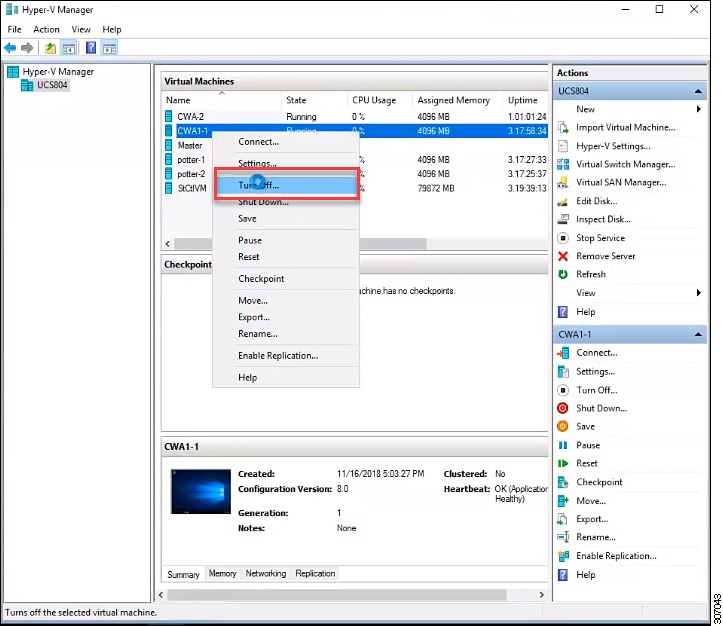Click the Export icon in Actions pane
This screenshot has height=626, width=723.
[x=563, y=519]
